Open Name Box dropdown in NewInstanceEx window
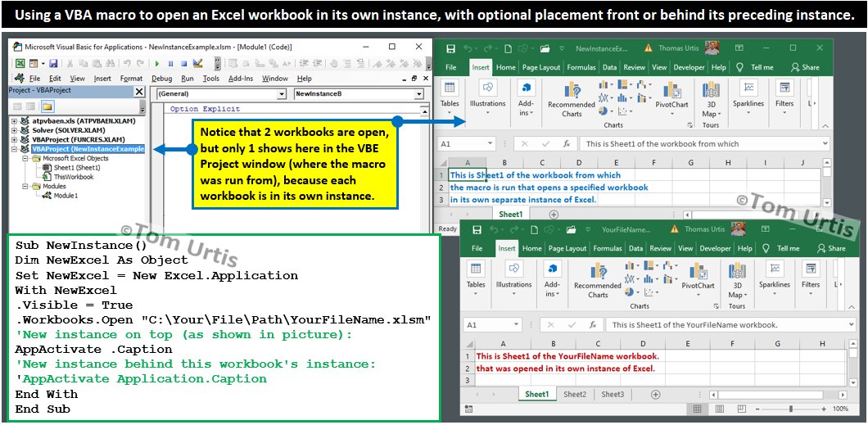Viewport: 868px width, 425px height. coord(490,144)
